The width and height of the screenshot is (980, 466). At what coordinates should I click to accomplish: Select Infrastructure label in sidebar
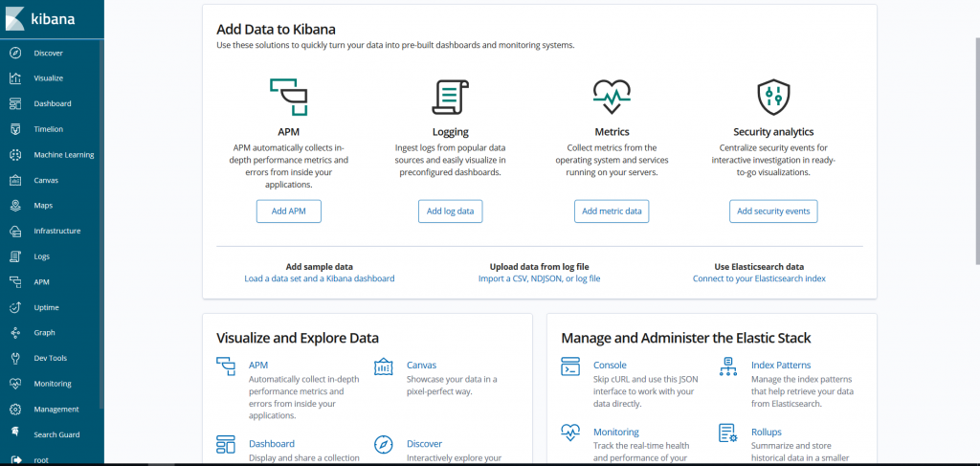point(57,232)
